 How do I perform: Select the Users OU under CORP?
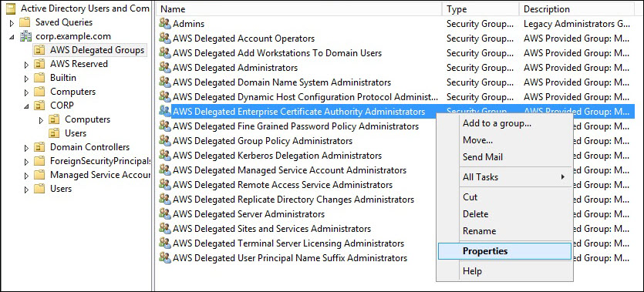[76, 133]
